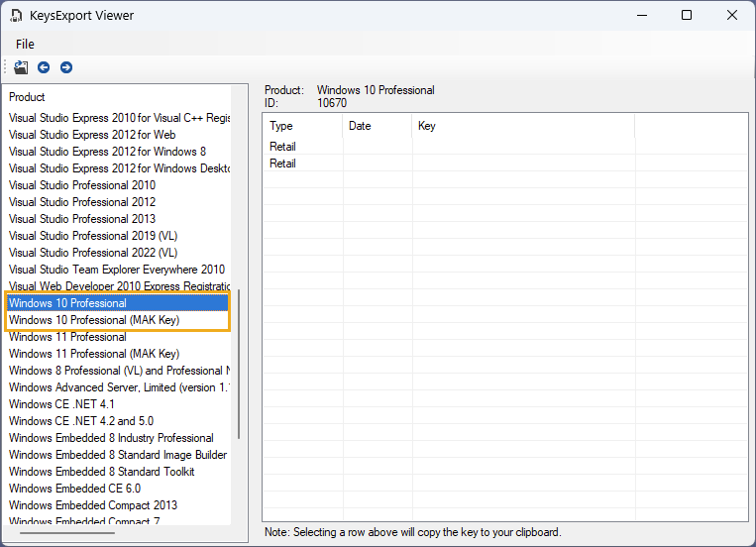Select the second Retail key row

(x=505, y=164)
